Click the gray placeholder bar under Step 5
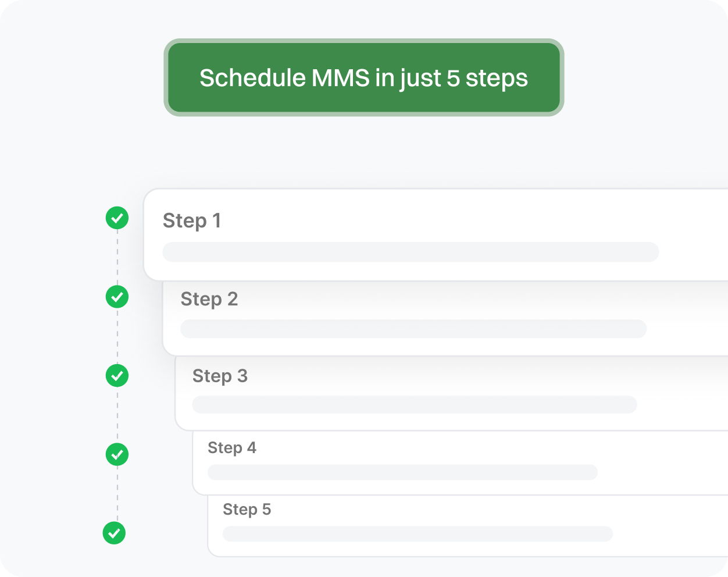The height and width of the screenshot is (577, 728). [417, 534]
